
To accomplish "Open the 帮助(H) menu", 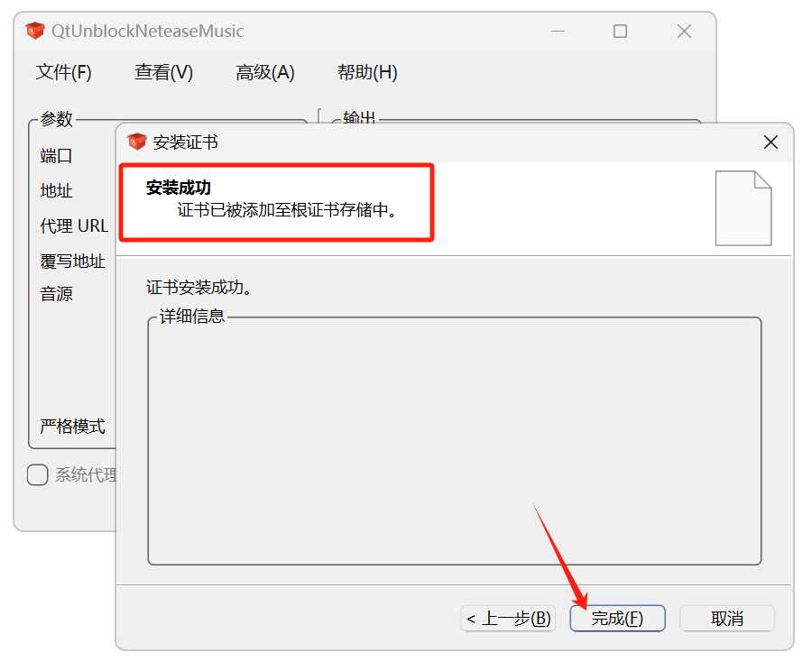I will [x=367, y=73].
